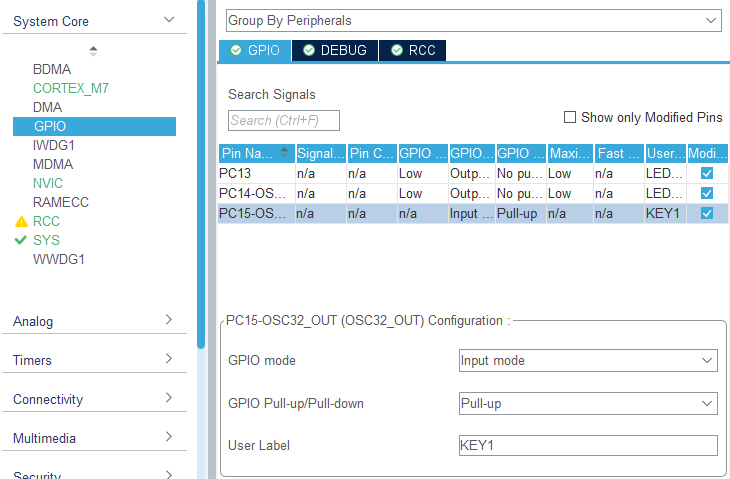Image resolution: width=730 pixels, height=479 pixels.
Task: Sort by the Fast Mode column header
Action: pos(619,154)
